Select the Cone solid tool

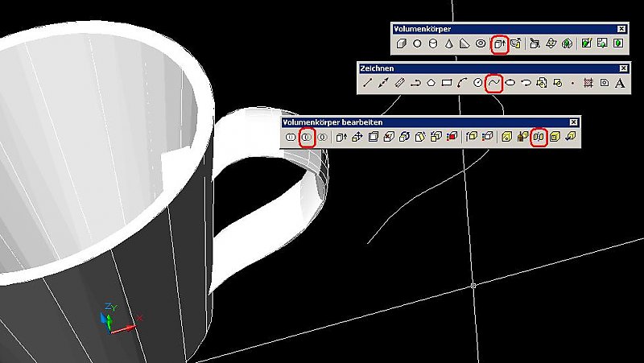point(449,43)
